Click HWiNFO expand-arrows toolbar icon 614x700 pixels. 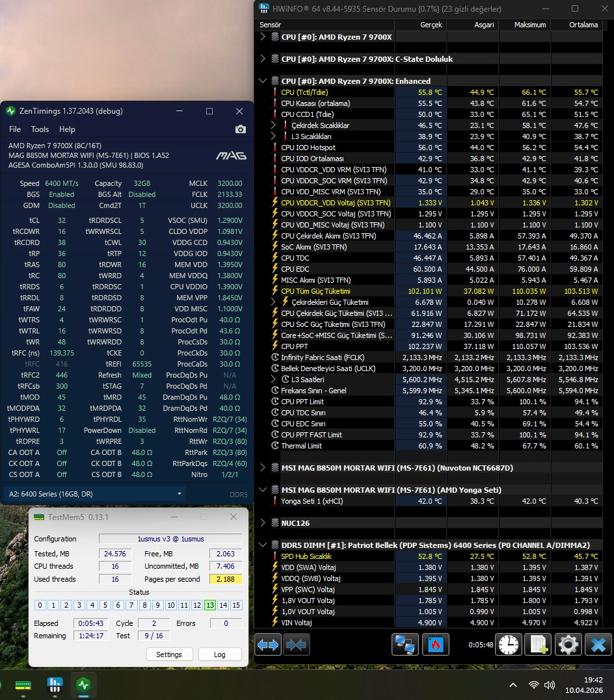268,645
